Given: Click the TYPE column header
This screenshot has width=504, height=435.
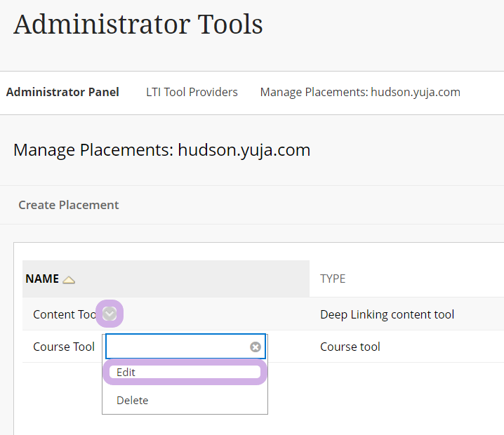Looking at the screenshot, I should [x=333, y=279].
